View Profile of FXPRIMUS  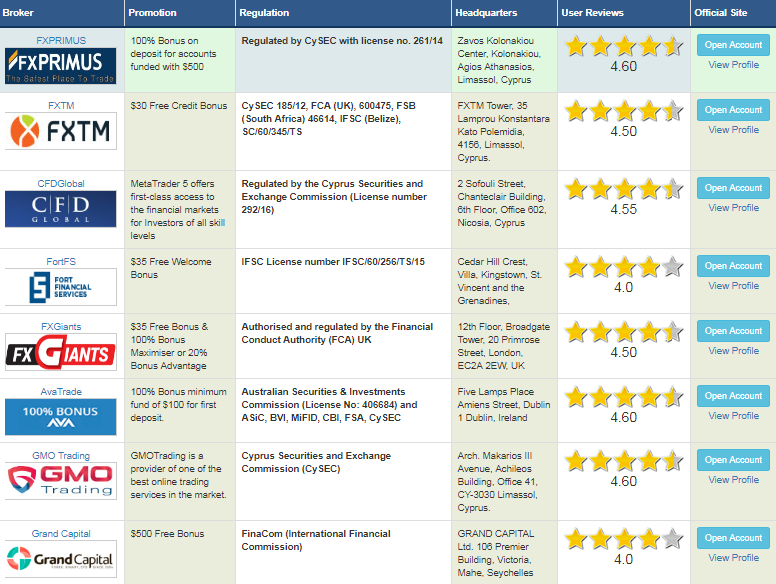(x=733, y=65)
